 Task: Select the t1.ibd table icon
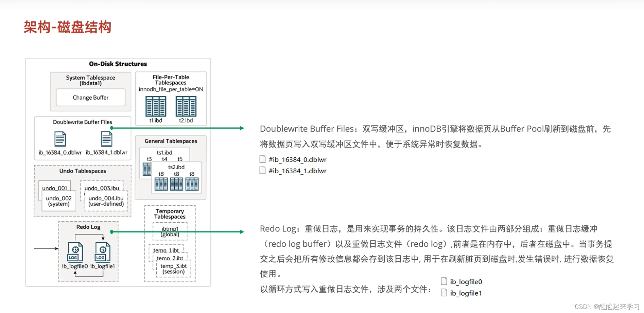point(155,106)
